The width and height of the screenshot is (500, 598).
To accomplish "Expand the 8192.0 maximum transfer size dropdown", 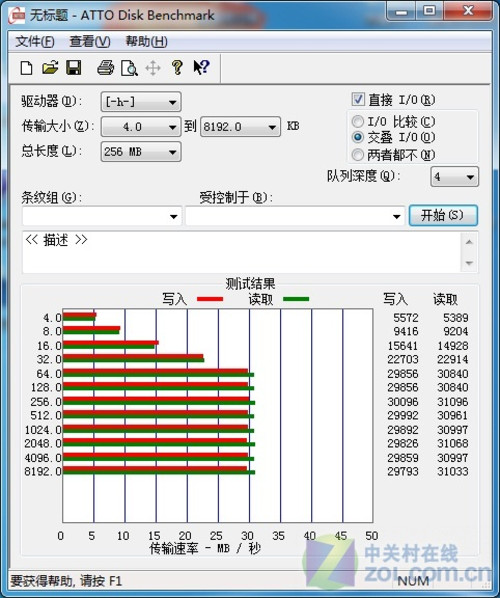I will coord(240,127).
